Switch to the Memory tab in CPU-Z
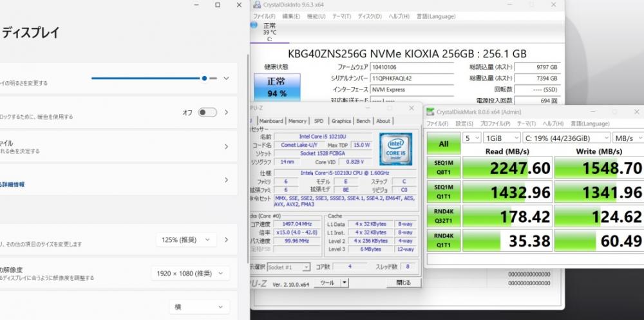The height and width of the screenshot is (320, 644). pos(298,121)
